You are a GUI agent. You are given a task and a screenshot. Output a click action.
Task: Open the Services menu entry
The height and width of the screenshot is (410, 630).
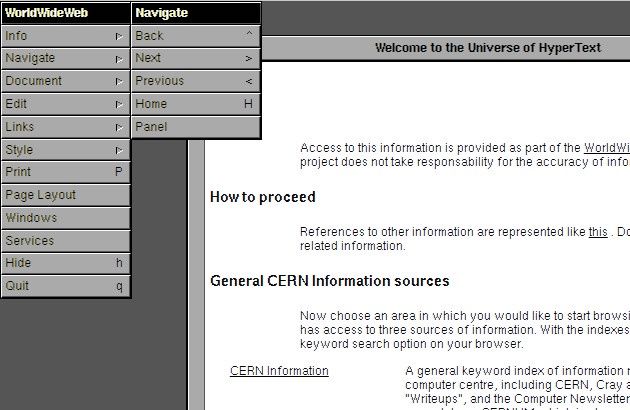coord(65,241)
